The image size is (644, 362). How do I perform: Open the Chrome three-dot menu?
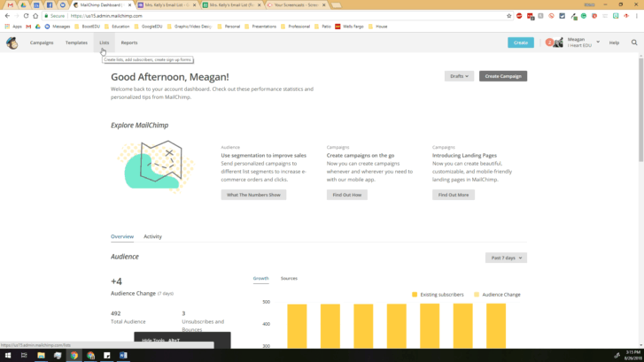click(637, 16)
